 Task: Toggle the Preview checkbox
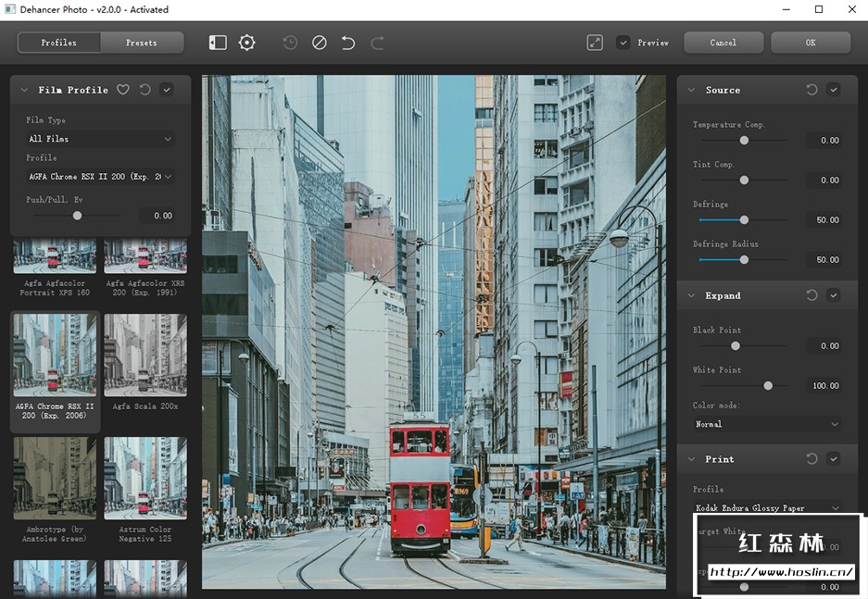coord(623,43)
